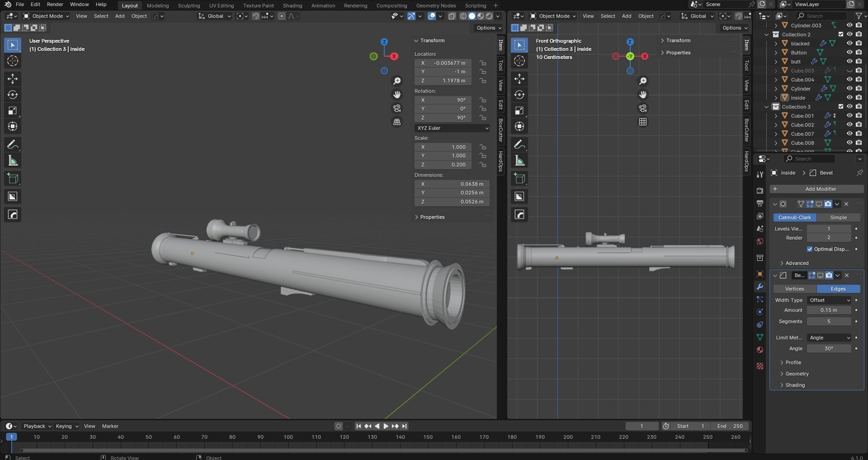Select the Scale tool in left viewport
Screen dimensions: 868x460
[x=12, y=110]
